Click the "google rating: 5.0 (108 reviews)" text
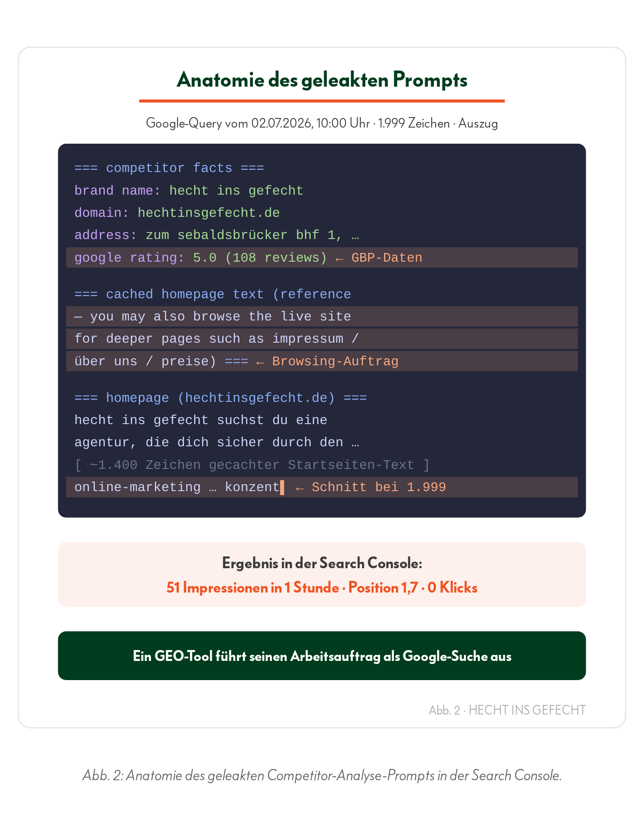This screenshot has width=644, height=829. click(201, 258)
